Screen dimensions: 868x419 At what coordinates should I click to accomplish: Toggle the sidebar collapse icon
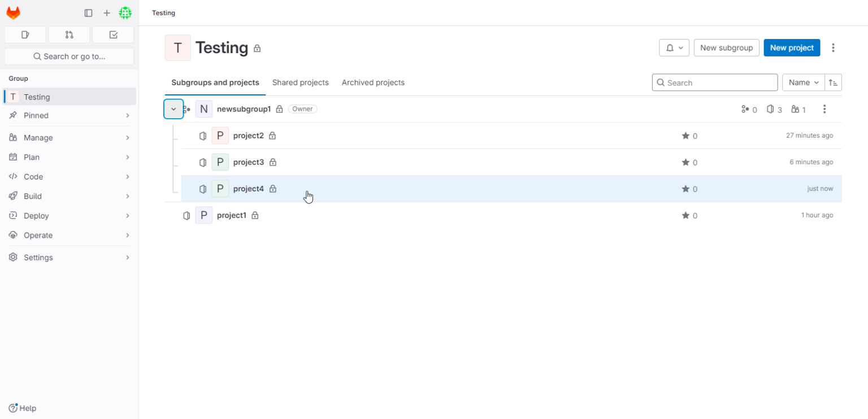pyautogui.click(x=88, y=13)
